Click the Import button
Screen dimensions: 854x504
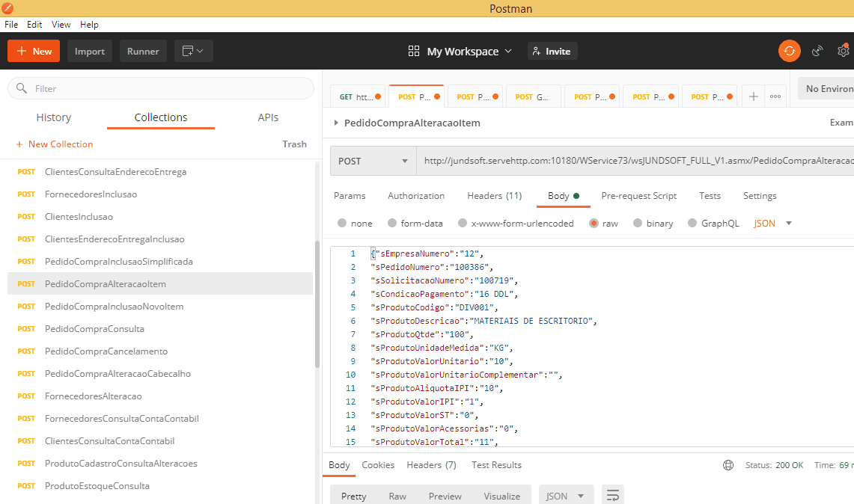coord(90,51)
